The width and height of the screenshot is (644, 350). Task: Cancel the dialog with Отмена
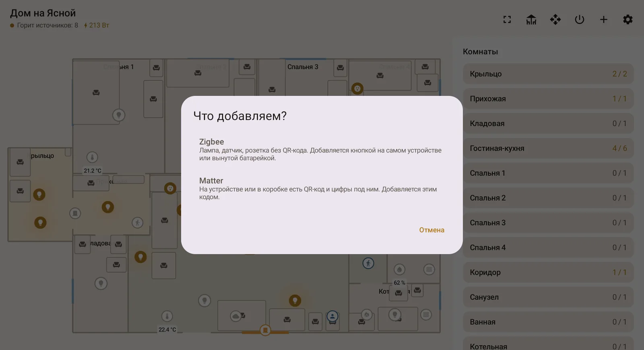(431, 230)
